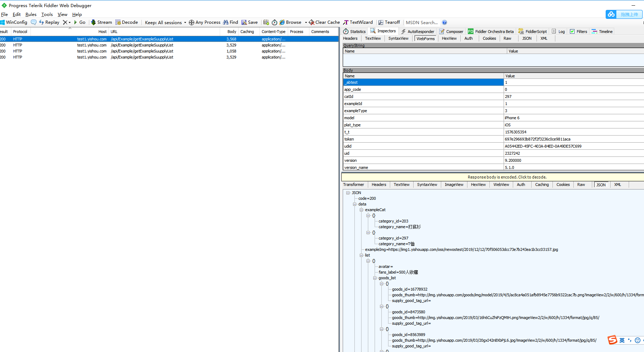Select response ImageView tab
Image resolution: width=644 pixels, height=352 pixels.
pos(454,185)
